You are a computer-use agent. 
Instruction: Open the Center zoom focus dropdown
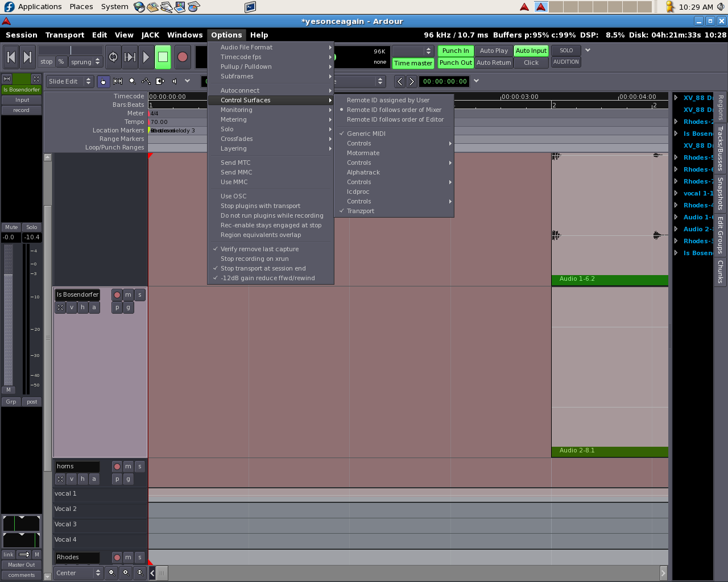(78, 573)
